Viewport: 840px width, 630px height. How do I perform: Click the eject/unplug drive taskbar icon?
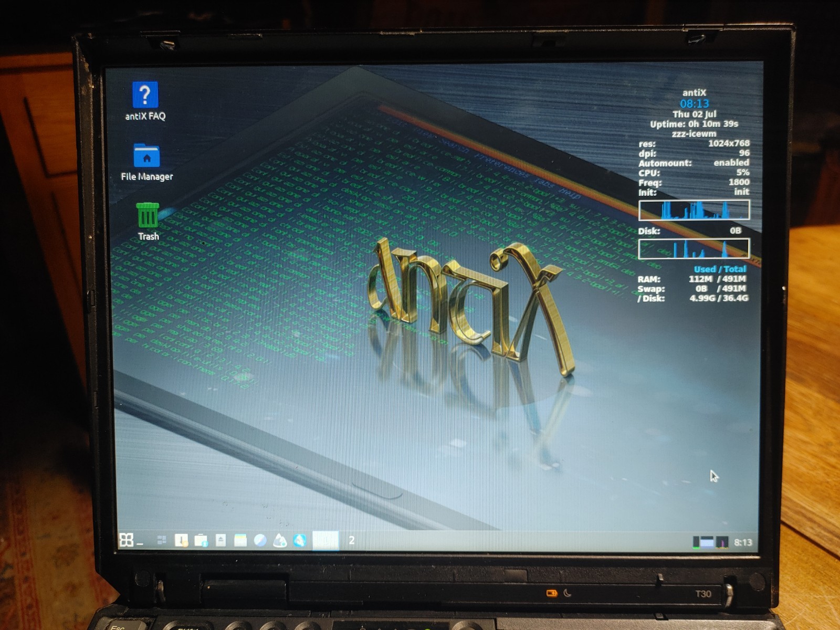click(220, 540)
